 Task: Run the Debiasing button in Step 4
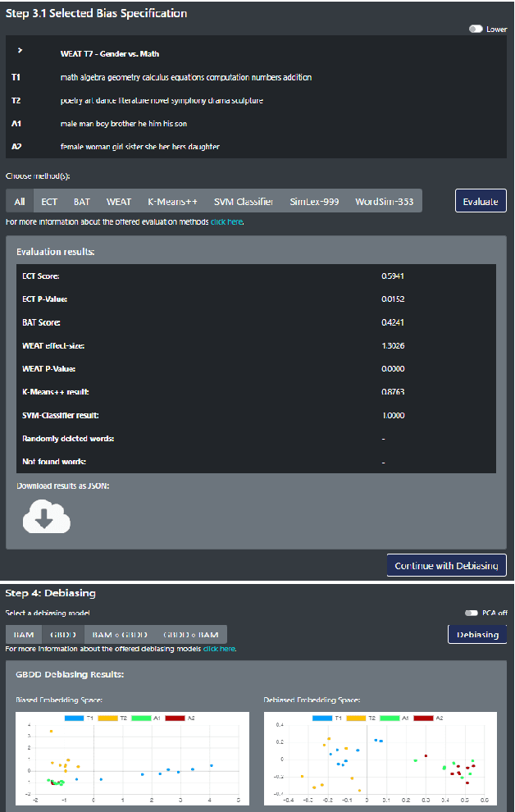(x=477, y=634)
